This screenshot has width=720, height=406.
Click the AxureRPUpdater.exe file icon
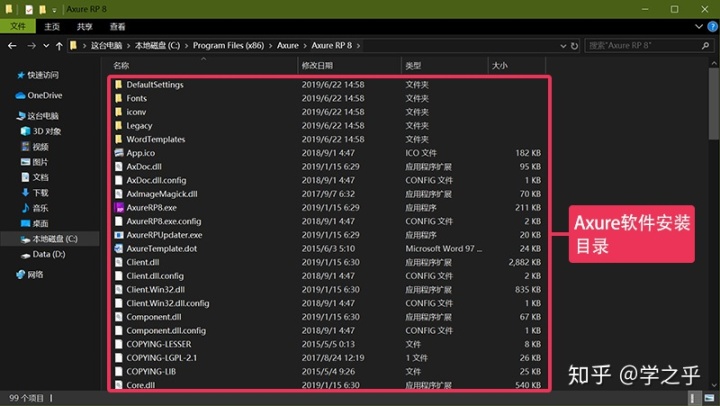pyautogui.click(x=118, y=234)
